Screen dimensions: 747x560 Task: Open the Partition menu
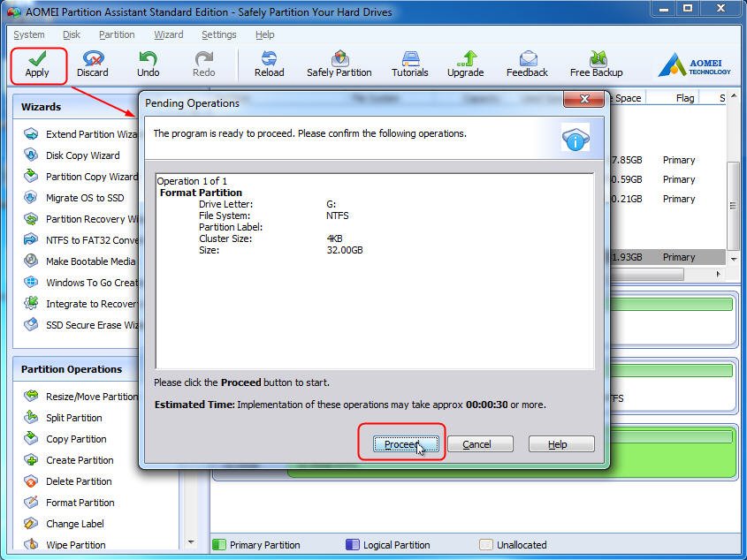coord(117,34)
